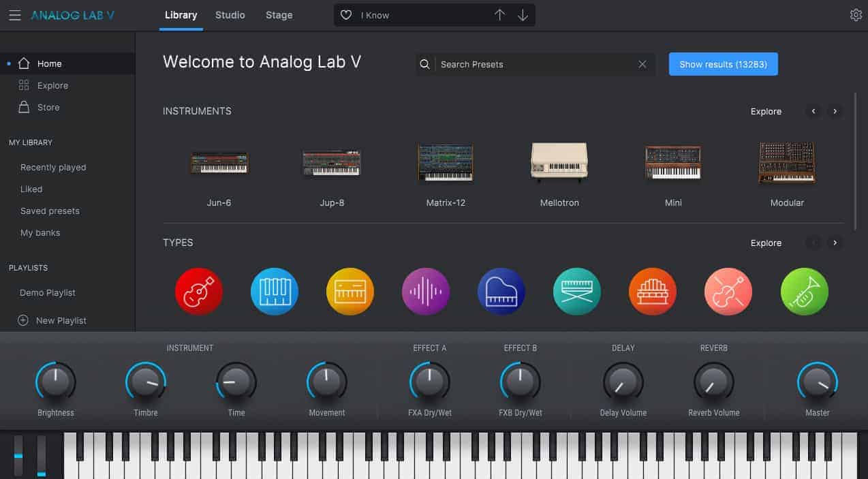Open the blue Keys type category
868x479 pixels.
pyautogui.click(x=274, y=291)
